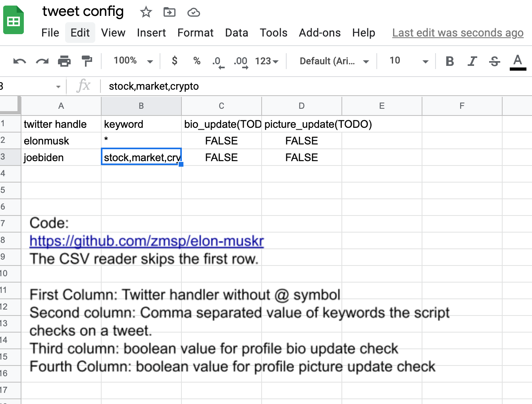Open the File menu
Screen dimensions: 532x404
pos(50,33)
